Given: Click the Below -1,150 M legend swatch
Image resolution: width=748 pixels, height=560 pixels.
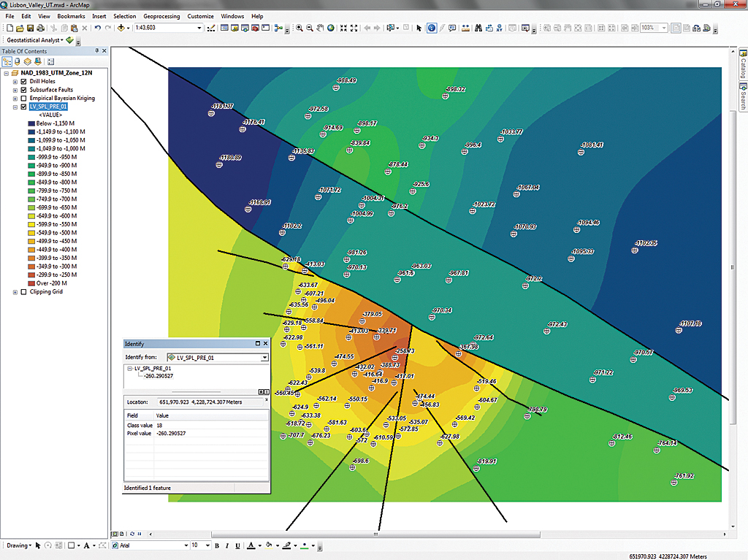Looking at the screenshot, I should tap(31, 123).
